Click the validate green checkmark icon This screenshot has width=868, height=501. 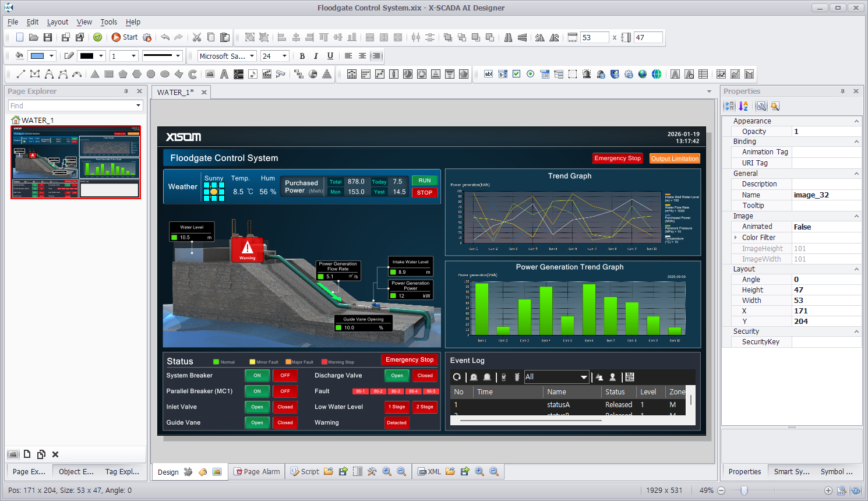click(x=97, y=37)
